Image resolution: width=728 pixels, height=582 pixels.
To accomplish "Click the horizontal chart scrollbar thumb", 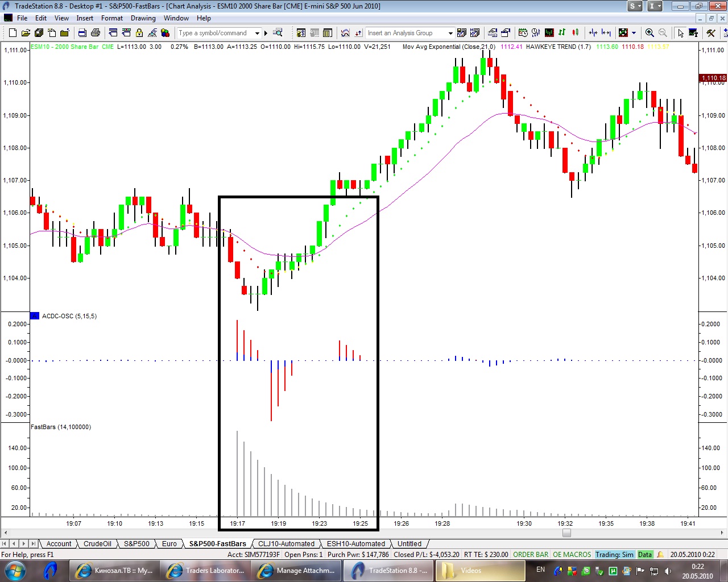I will pos(566,533).
